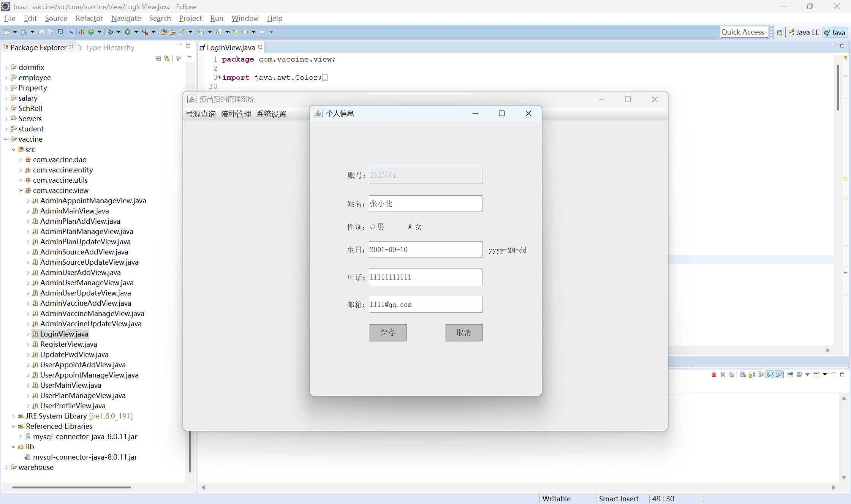Click the green bug Debug icon
The height and width of the screenshot is (504, 851).
click(x=110, y=32)
